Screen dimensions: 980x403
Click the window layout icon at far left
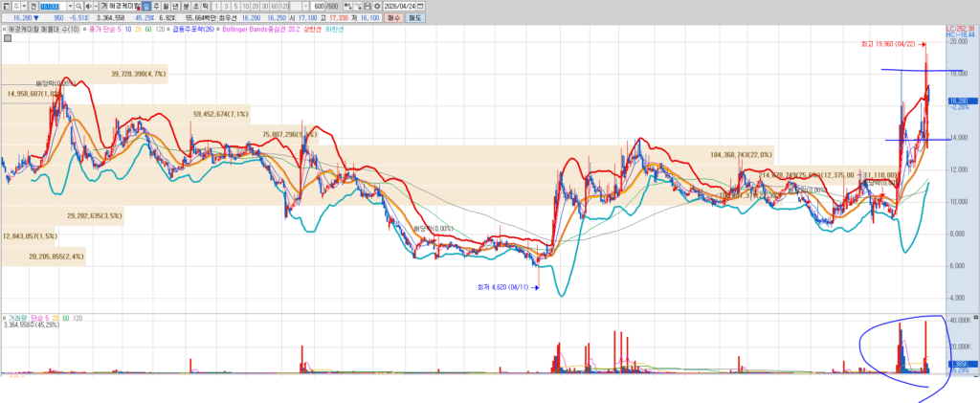(7, 7)
